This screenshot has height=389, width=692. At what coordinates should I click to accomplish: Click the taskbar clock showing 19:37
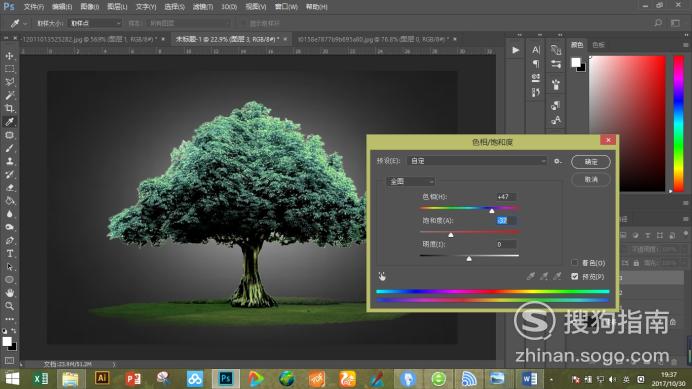(669, 379)
